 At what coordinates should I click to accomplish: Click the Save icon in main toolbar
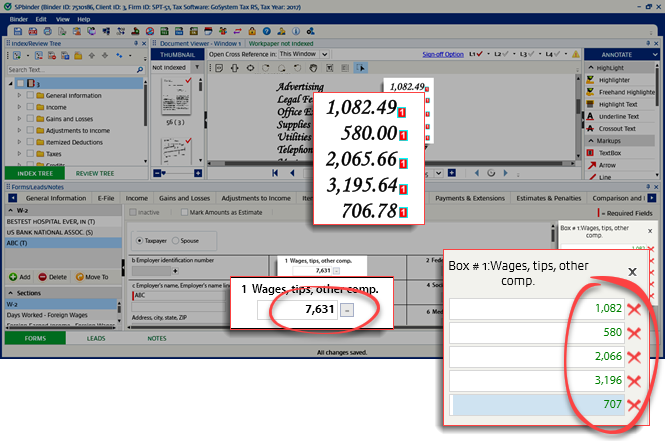pos(15,30)
